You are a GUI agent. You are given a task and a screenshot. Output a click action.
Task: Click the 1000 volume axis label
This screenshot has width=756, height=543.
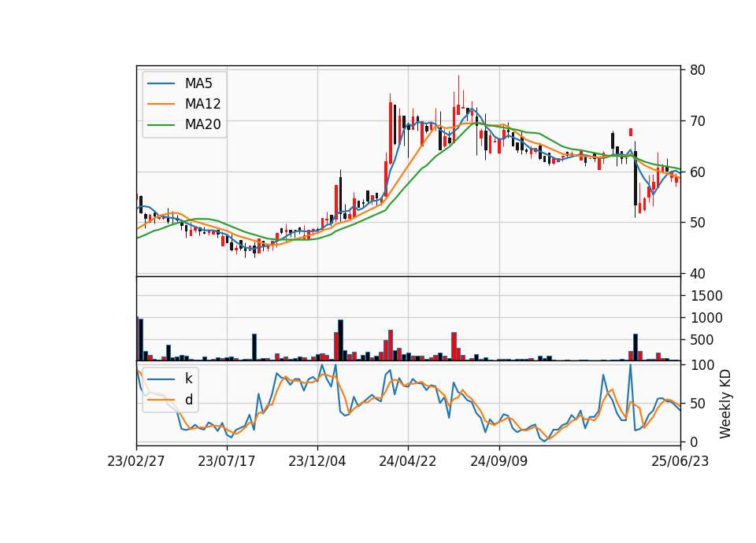(x=706, y=319)
